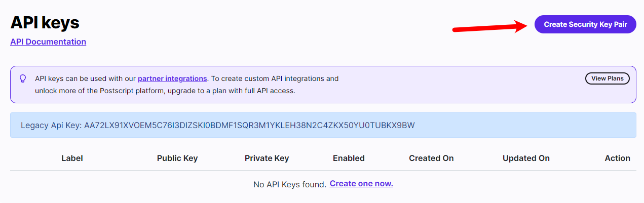Select the Created On column header
This screenshot has width=644, height=203.
(x=431, y=158)
